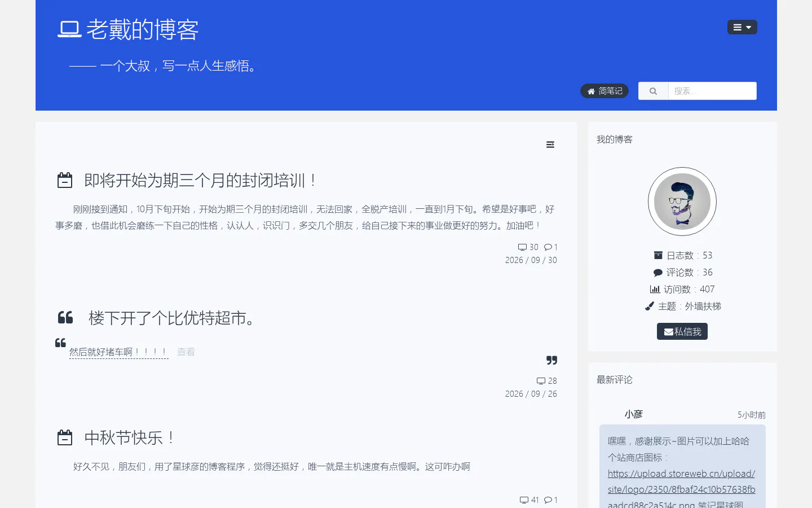Image resolution: width=812 pixels, height=508 pixels.
Task: Click 我的博客 sidebar heading
Action: [615, 139]
